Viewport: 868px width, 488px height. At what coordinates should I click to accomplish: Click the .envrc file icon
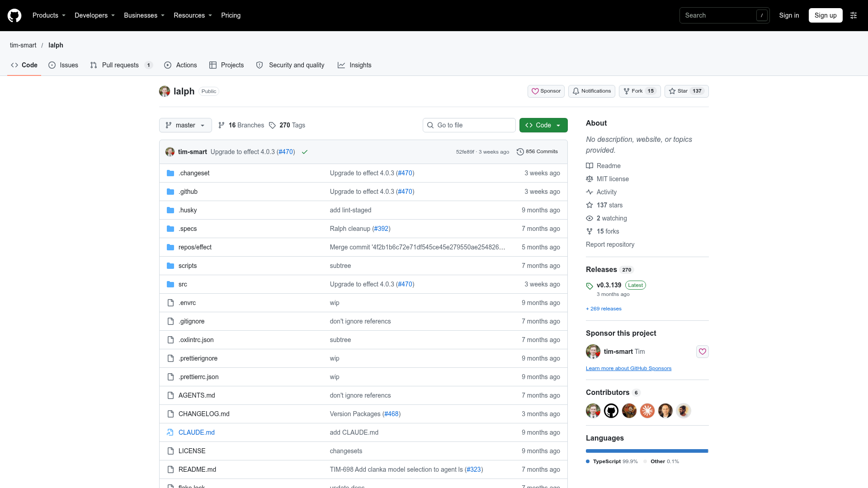click(170, 303)
